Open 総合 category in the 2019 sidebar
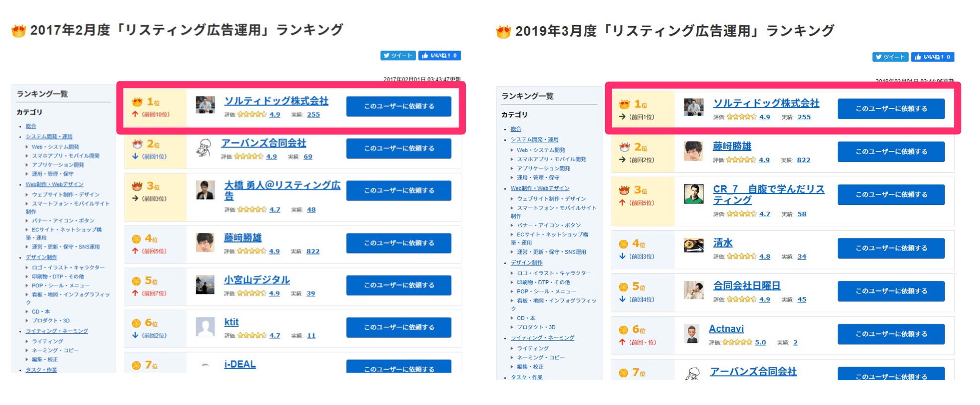The width and height of the screenshot is (980, 405). 516,129
